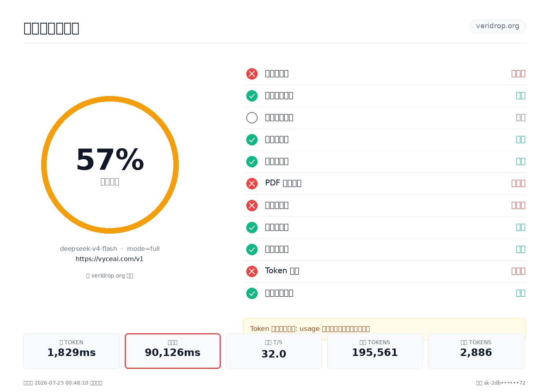Click the red X icon topping the checklist
Image resolution: width=549 pixels, height=392 pixels.
(252, 74)
